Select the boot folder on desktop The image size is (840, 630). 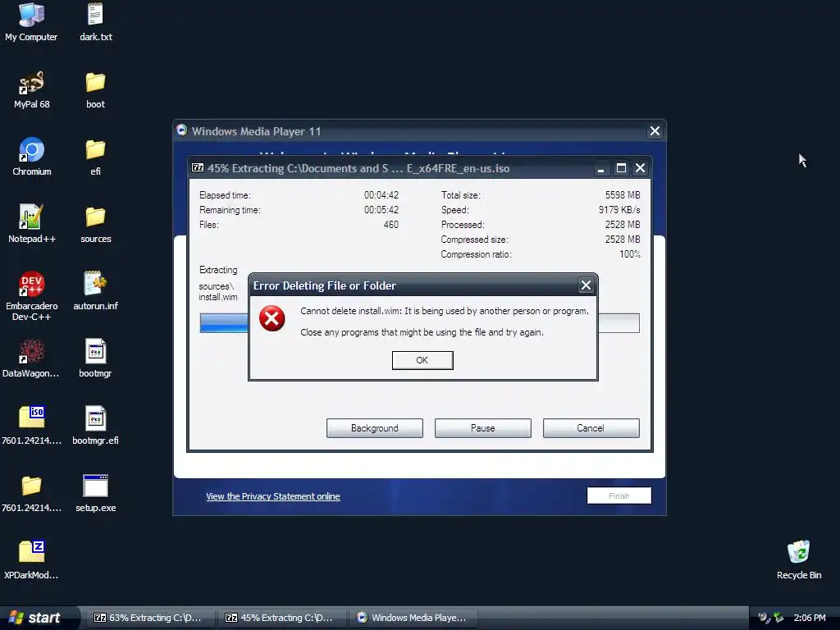coord(95,89)
